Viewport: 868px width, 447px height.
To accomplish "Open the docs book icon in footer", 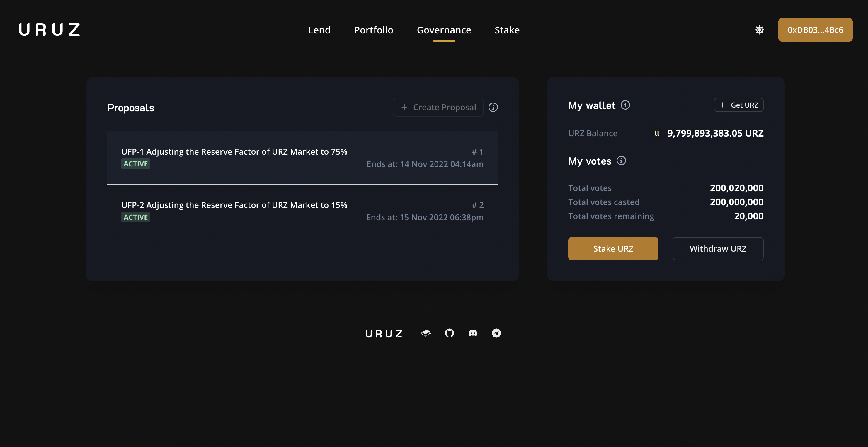I will tap(426, 333).
